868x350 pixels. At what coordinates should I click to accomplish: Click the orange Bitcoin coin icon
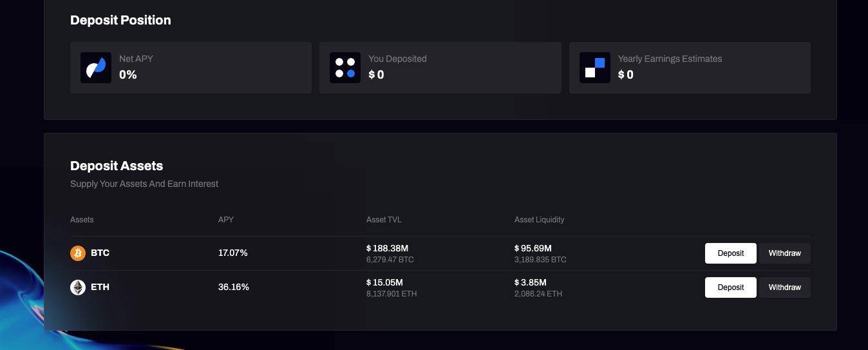point(78,253)
